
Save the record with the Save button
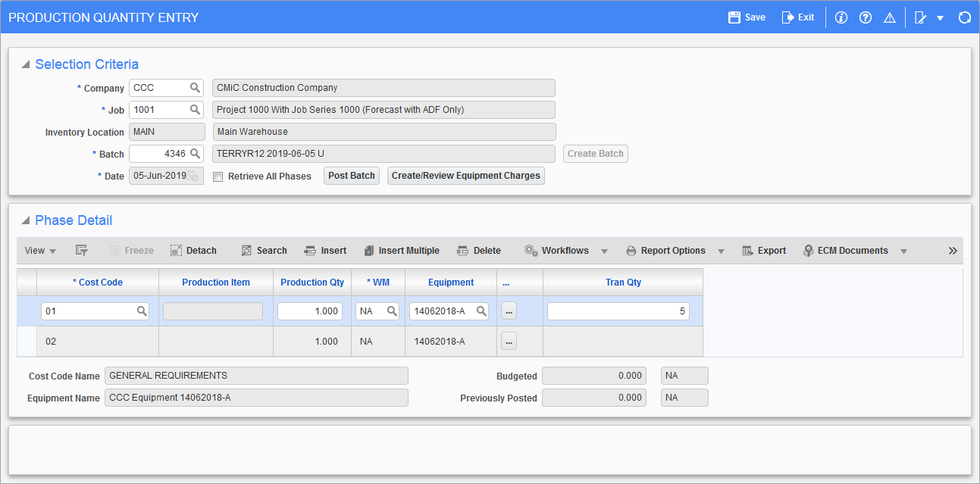[746, 17]
